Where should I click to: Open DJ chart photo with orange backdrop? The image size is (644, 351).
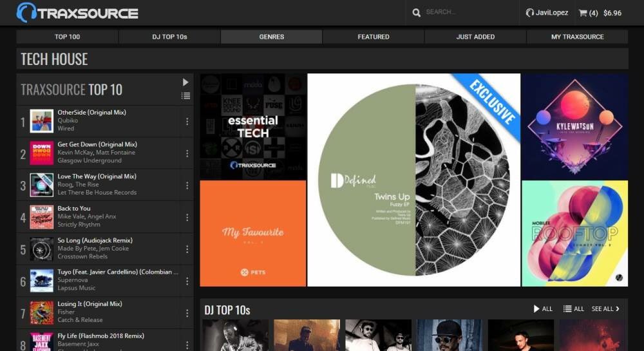pyautogui.click(x=307, y=336)
